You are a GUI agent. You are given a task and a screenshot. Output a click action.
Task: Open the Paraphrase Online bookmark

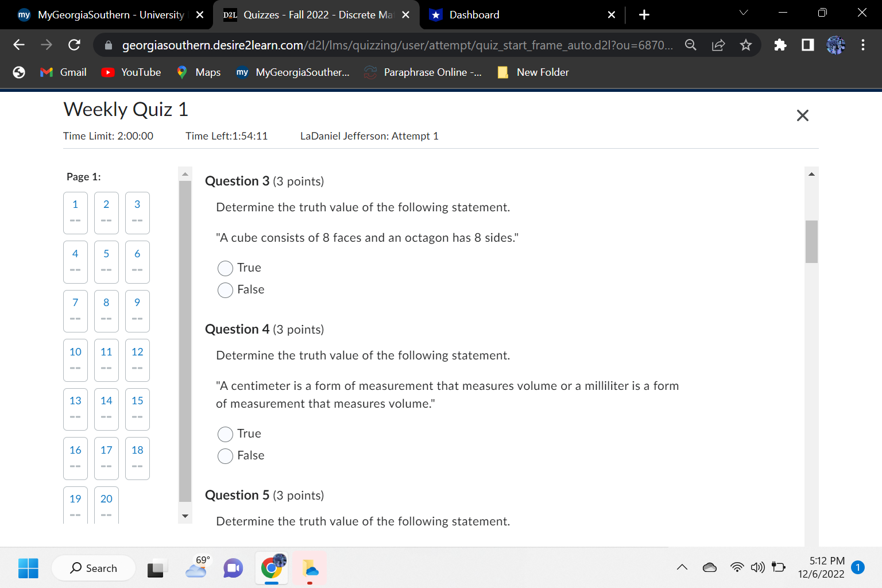423,72
